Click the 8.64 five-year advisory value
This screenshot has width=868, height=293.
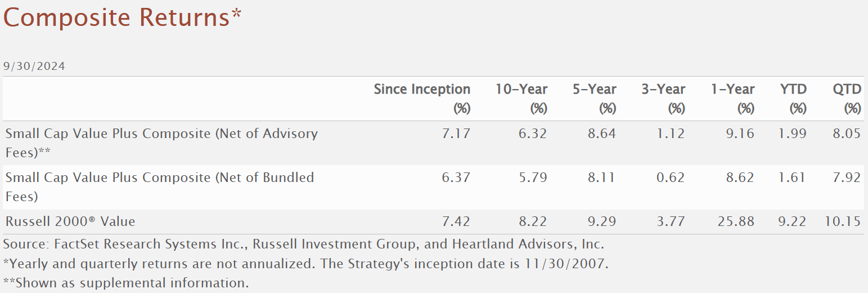601,134
